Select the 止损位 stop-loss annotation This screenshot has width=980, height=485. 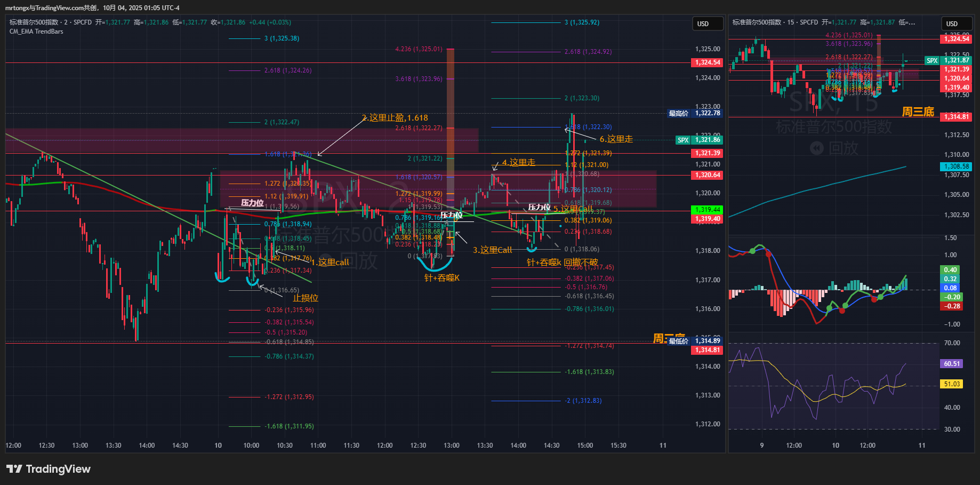click(x=306, y=298)
